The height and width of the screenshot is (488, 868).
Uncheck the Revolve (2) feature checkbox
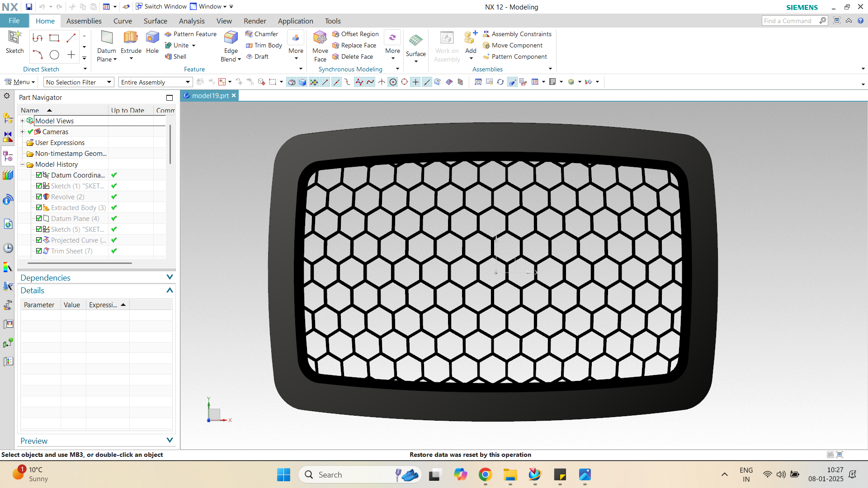[x=39, y=197]
